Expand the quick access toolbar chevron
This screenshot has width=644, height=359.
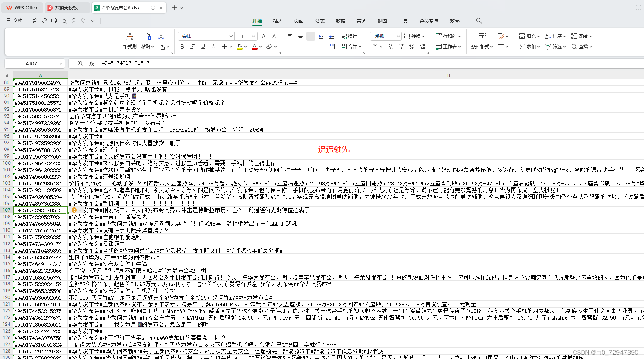(93, 21)
